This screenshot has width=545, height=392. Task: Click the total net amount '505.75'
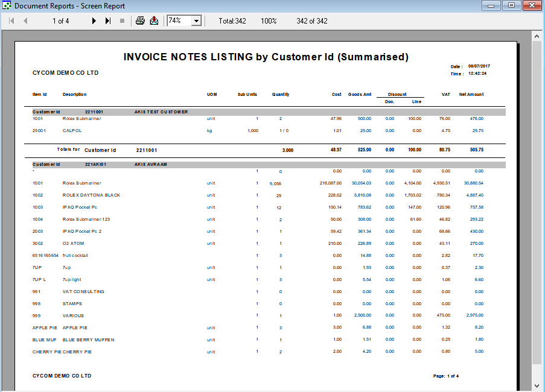tap(477, 150)
